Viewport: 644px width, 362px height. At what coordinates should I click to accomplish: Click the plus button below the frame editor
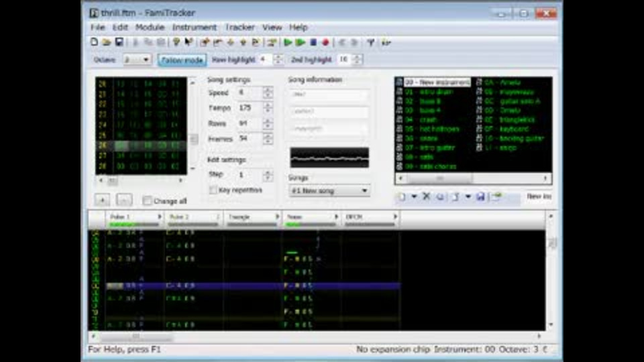102,200
